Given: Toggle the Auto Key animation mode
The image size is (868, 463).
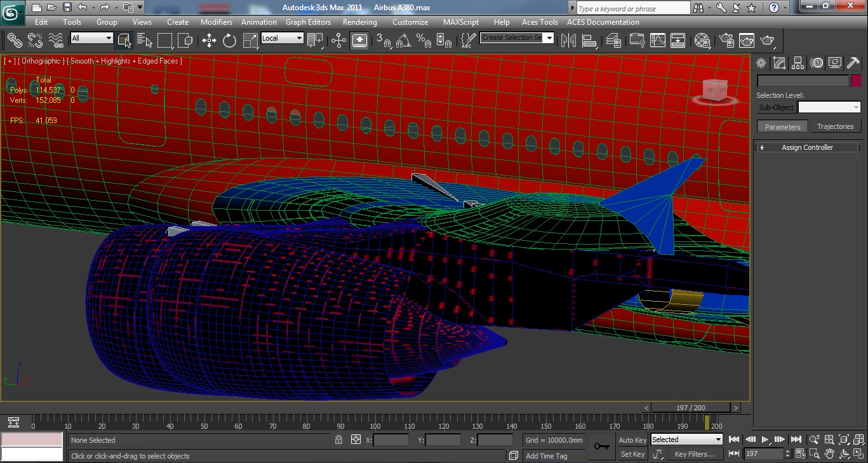Looking at the screenshot, I should click(x=632, y=440).
